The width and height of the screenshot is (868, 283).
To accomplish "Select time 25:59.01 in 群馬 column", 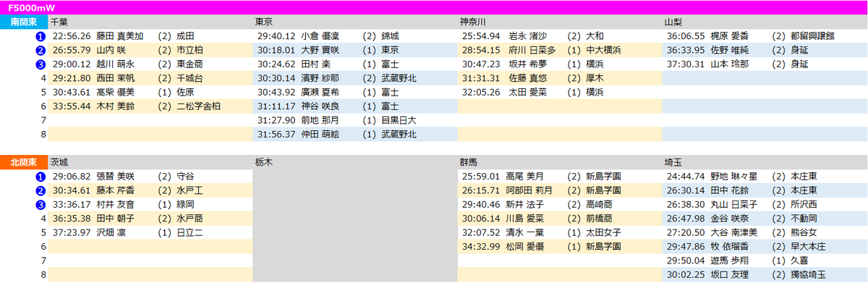I will tap(482, 177).
